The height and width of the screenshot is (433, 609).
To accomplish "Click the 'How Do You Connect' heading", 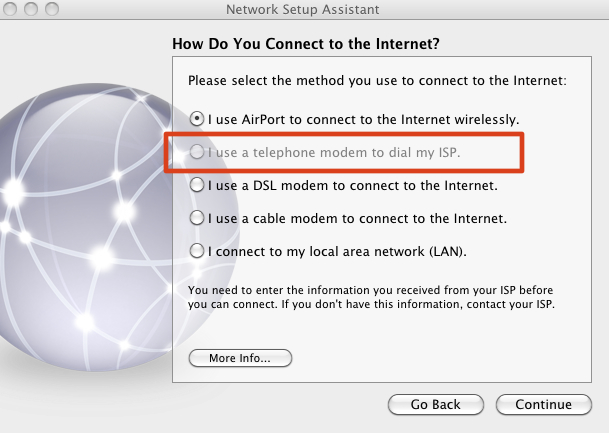I will click(306, 43).
